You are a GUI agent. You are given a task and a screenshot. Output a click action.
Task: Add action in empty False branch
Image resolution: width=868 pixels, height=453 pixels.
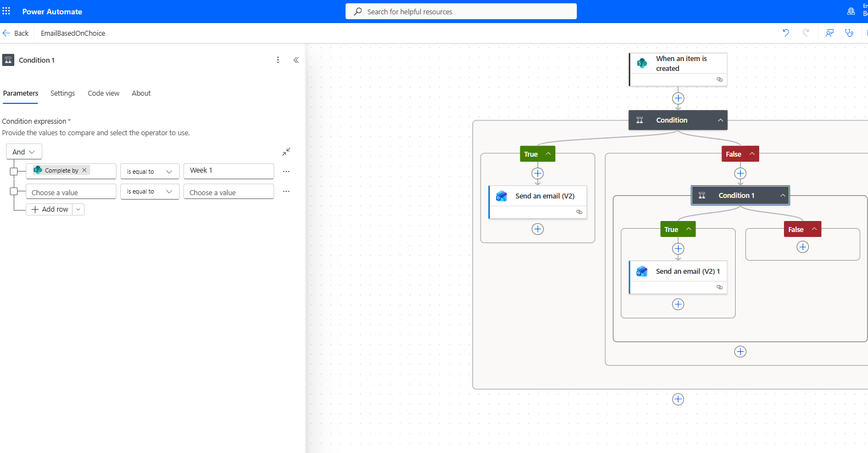click(803, 247)
